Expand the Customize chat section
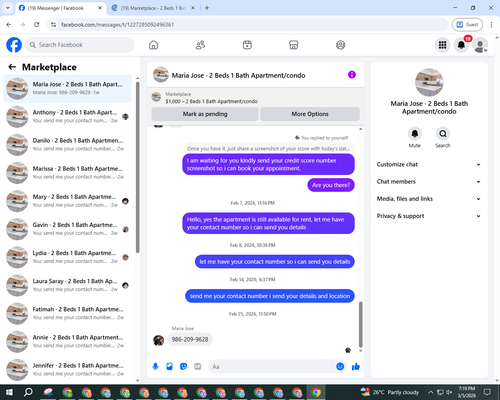 [x=429, y=164]
